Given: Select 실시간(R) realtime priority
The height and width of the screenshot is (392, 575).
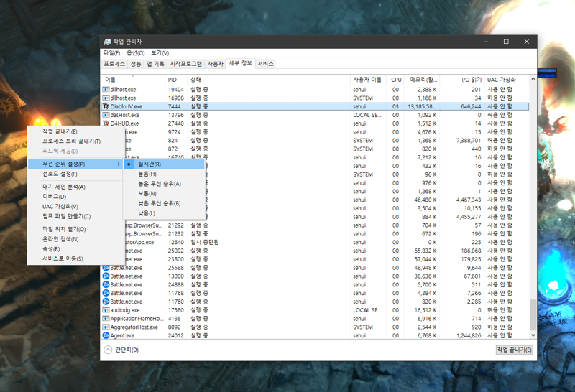Looking at the screenshot, I should coord(165,164).
